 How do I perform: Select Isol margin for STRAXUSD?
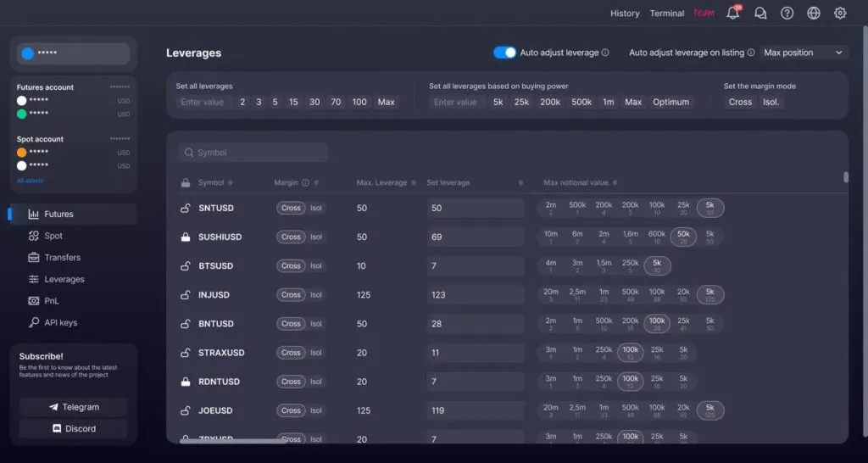pos(316,353)
